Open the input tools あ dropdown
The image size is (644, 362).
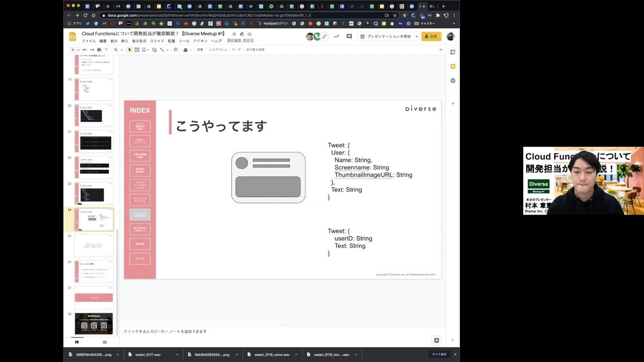click(187, 49)
